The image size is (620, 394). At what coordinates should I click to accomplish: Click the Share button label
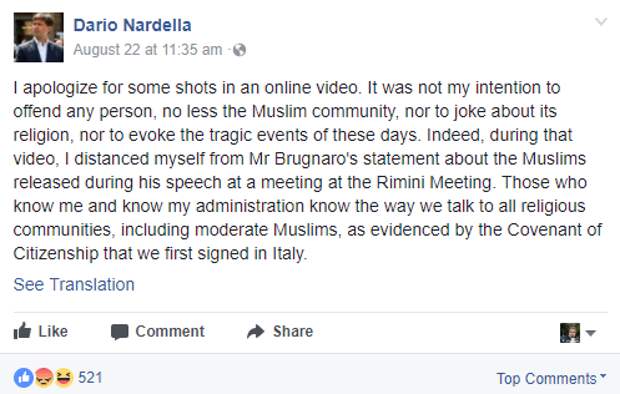[293, 331]
